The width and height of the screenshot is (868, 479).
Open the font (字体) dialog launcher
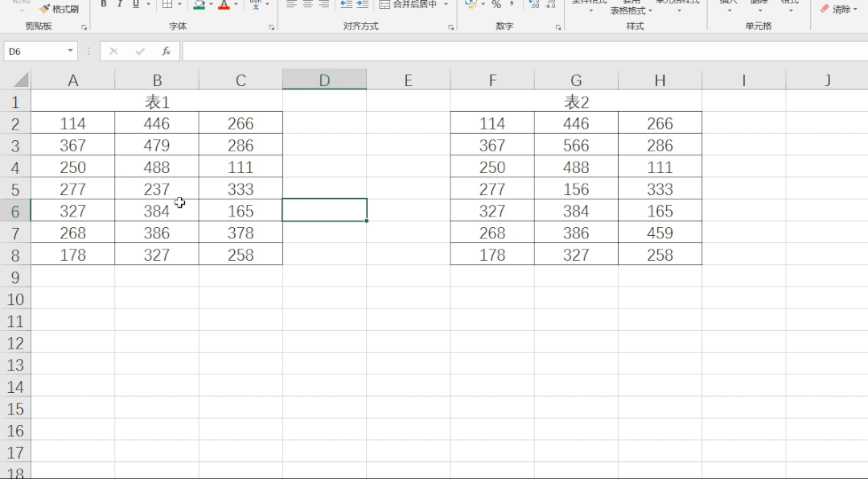tap(272, 27)
